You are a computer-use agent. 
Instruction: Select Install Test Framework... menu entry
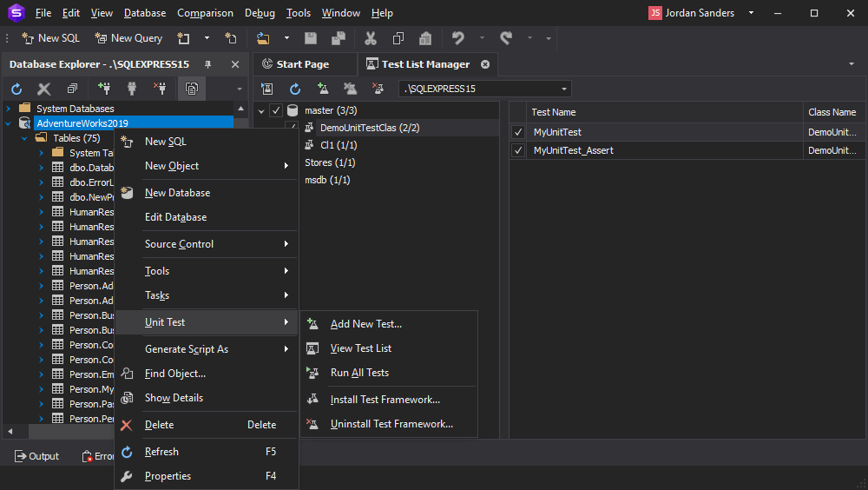coord(389,399)
